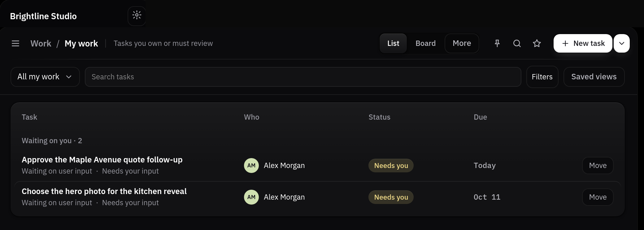644x230 pixels.
Task: Expand the New task options chevron
Action: tap(622, 43)
